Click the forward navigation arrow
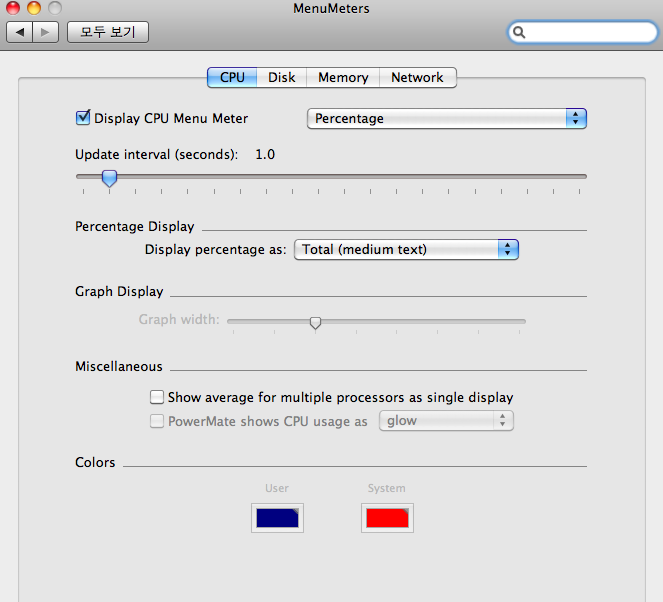663x602 pixels. (45, 32)
